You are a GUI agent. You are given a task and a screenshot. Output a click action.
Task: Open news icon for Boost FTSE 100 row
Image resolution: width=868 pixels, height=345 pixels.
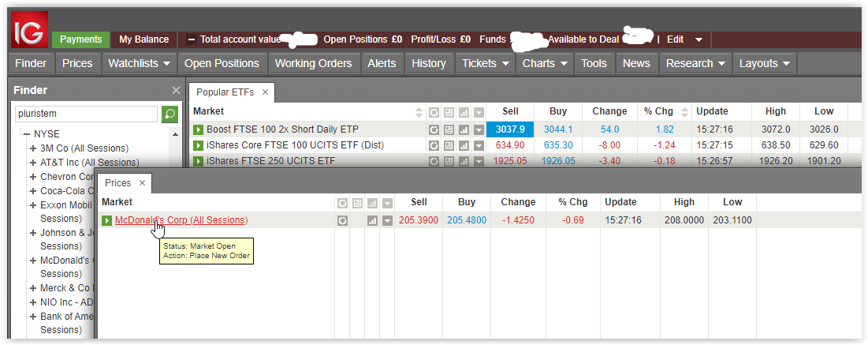[449, 129]
